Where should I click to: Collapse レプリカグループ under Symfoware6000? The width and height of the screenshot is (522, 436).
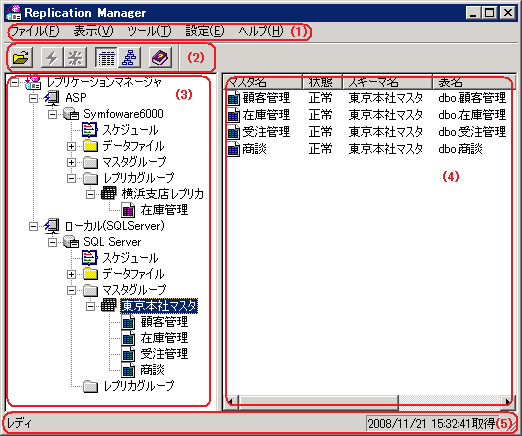(71, 178)
